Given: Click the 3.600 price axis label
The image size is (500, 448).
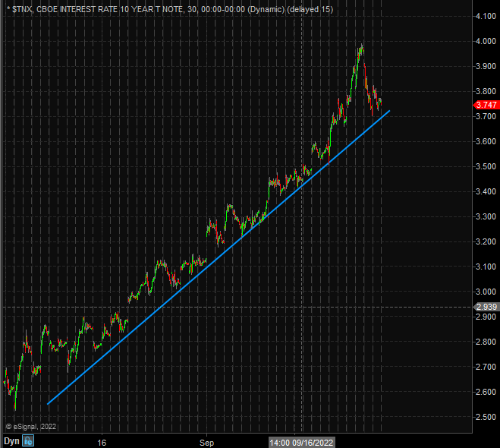Looking at the screenshot, I should [486, 141].
